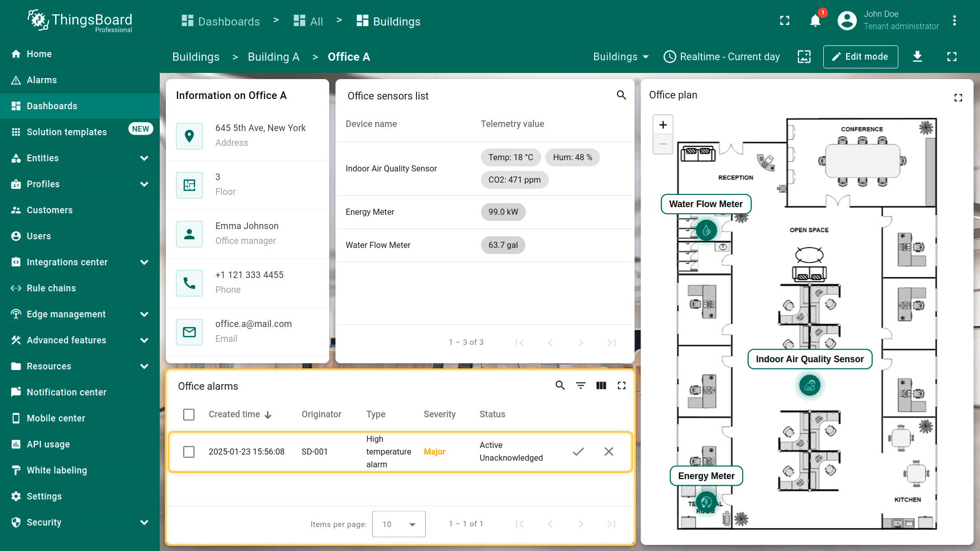Screen dimensions: 980x551
Task: Click the export dashboard download icon
Action: coord(917,57)
